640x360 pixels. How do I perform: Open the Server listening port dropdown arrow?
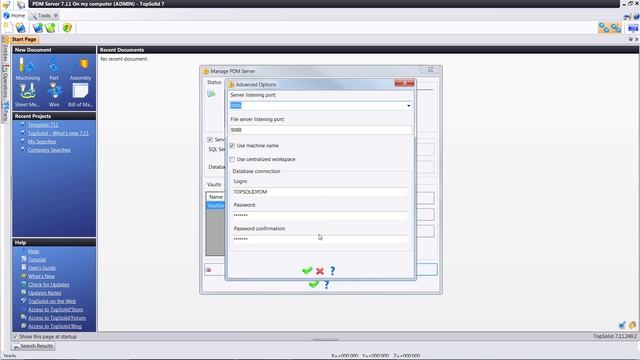coord(408,106)
